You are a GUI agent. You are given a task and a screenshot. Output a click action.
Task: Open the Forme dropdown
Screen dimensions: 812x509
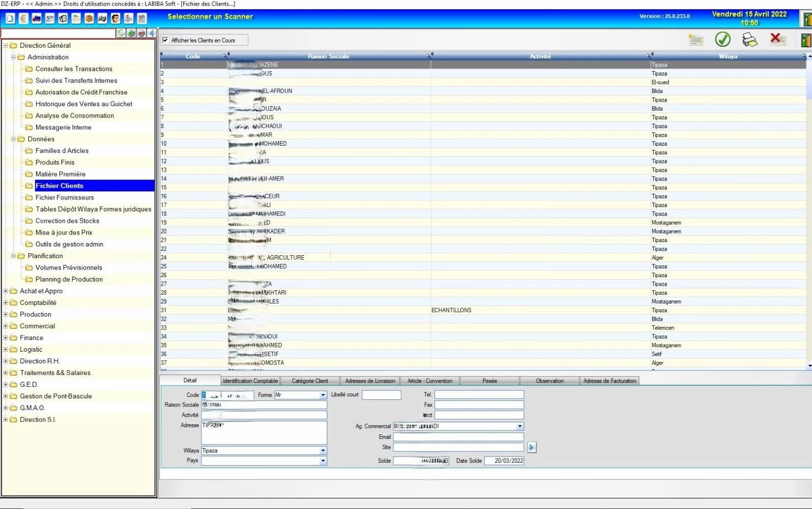pyautogui.click(x=323, y=395)
